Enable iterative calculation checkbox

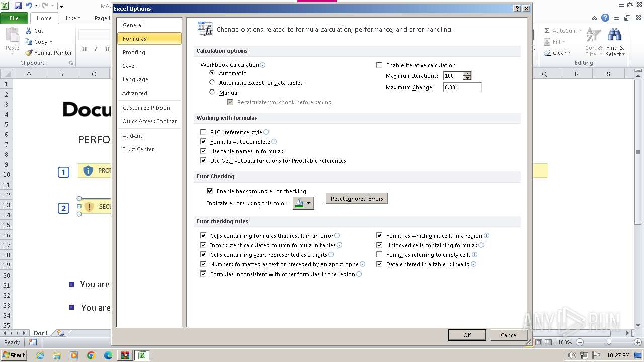(379, 65)
